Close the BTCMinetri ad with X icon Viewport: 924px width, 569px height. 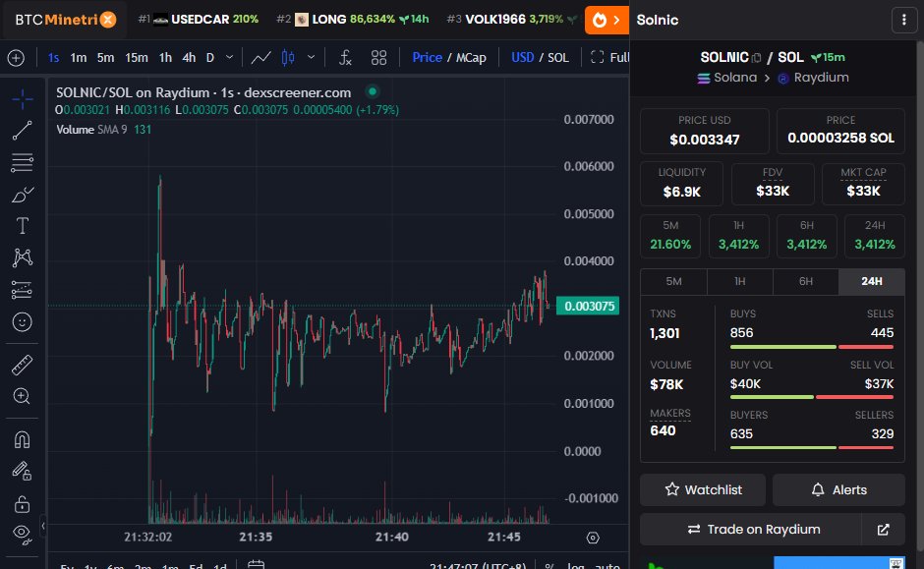click(108, 20)
